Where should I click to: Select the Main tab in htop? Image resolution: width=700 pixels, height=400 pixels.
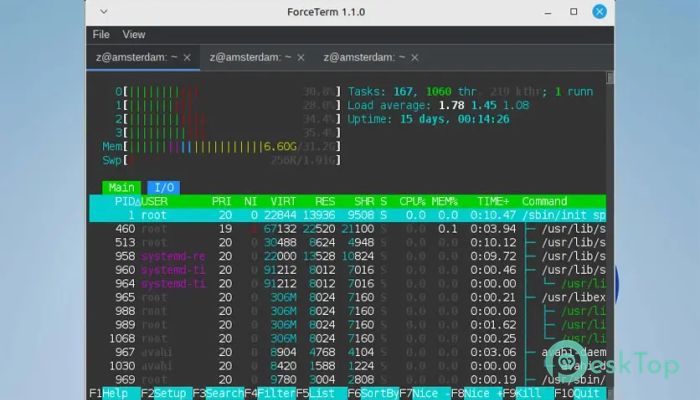tap(121, 188)
